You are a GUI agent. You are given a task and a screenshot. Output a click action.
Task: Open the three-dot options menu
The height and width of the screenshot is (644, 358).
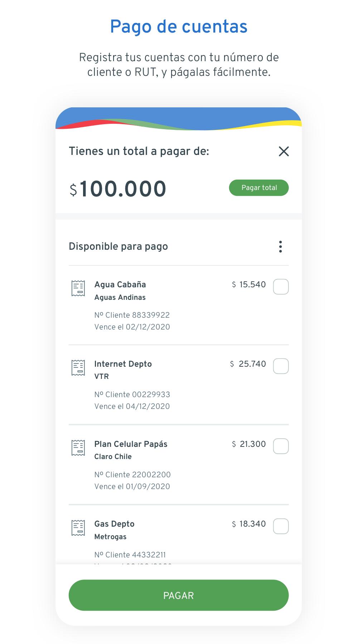(280, 247)
